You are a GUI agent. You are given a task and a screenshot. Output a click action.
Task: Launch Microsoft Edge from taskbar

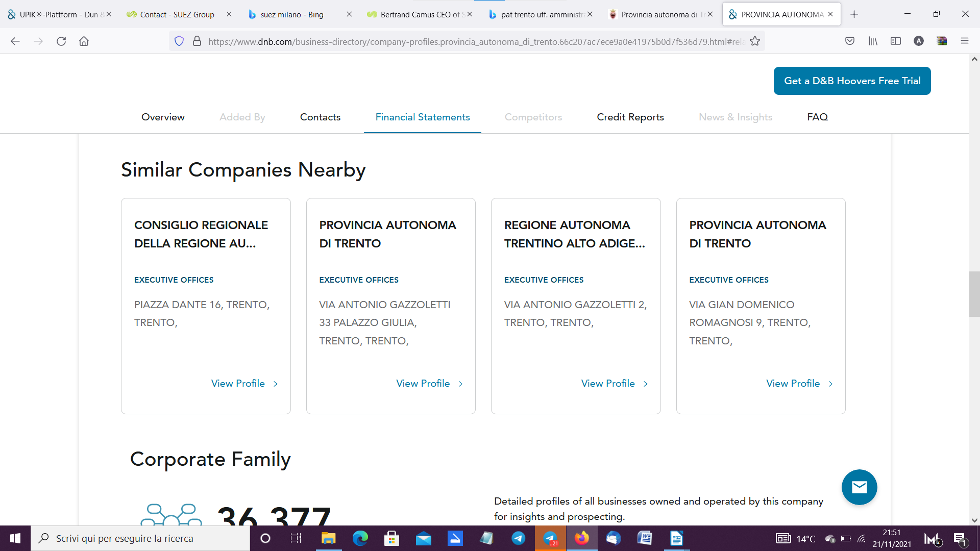click(360, 538)
